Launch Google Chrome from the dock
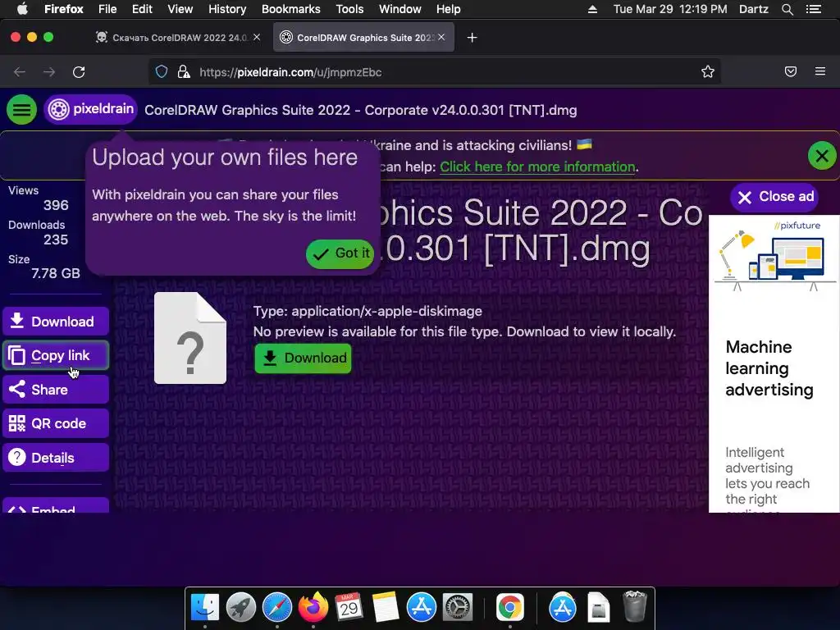This screenshot has height=630, width=840. tap(510, 608)
